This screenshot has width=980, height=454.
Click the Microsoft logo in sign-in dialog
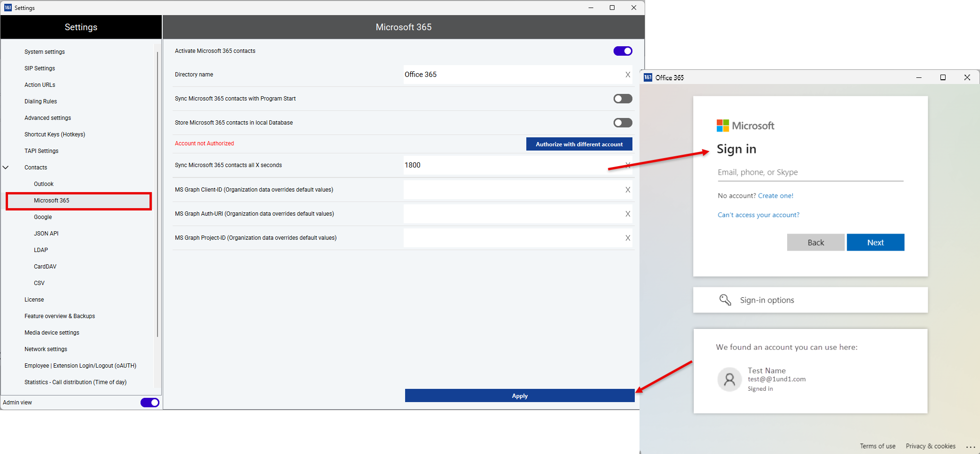[x=723, y=126]
